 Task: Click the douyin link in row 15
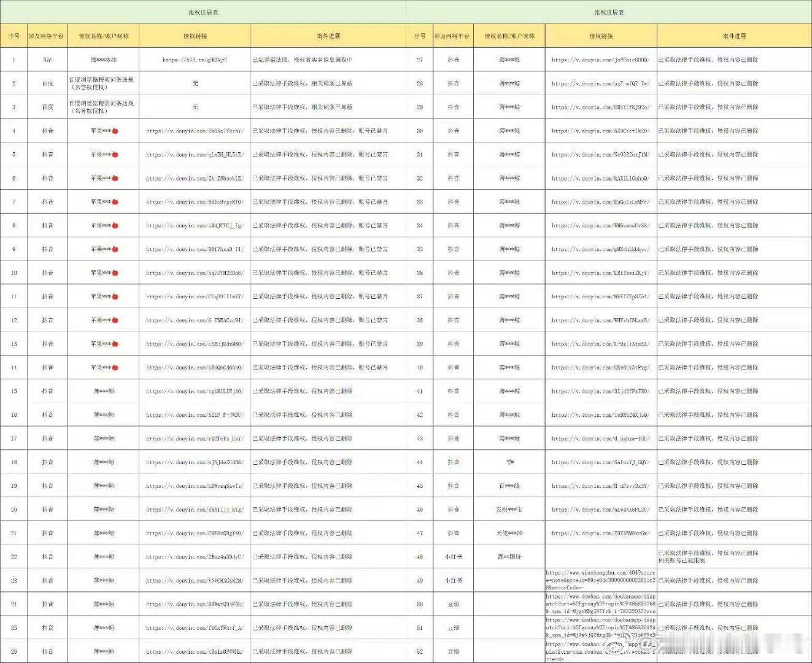pyautogui.click(x=195, y=391)
